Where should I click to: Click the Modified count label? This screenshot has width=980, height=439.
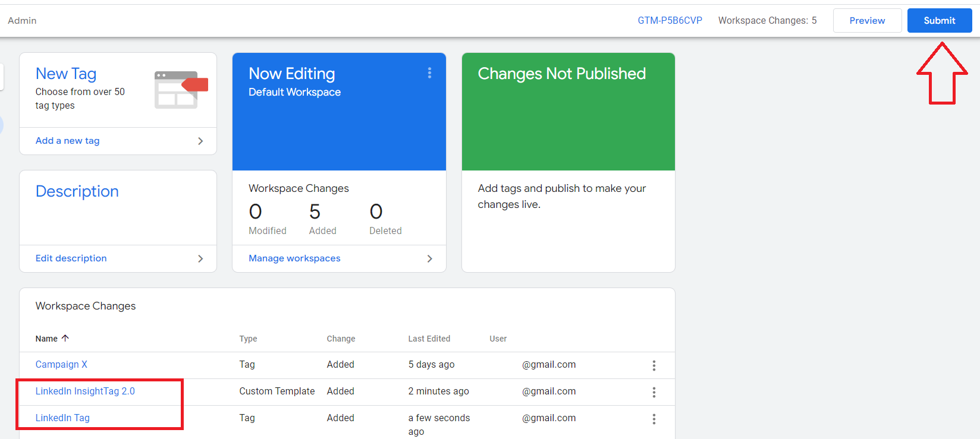pos(267,230)
